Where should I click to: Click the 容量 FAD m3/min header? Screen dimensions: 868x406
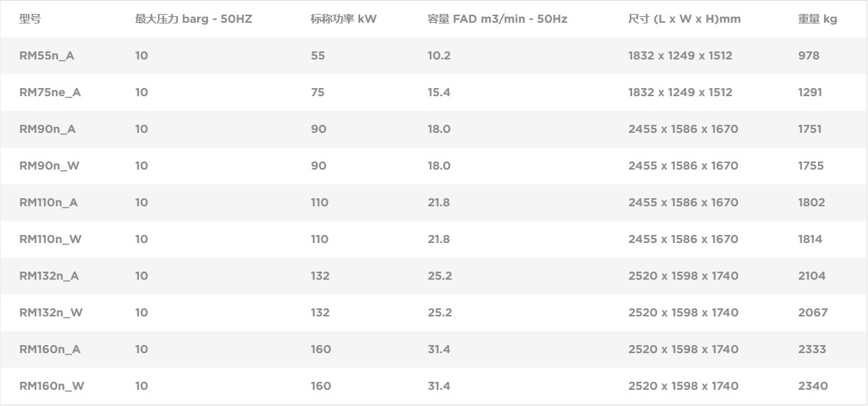(x=497, y=19)
